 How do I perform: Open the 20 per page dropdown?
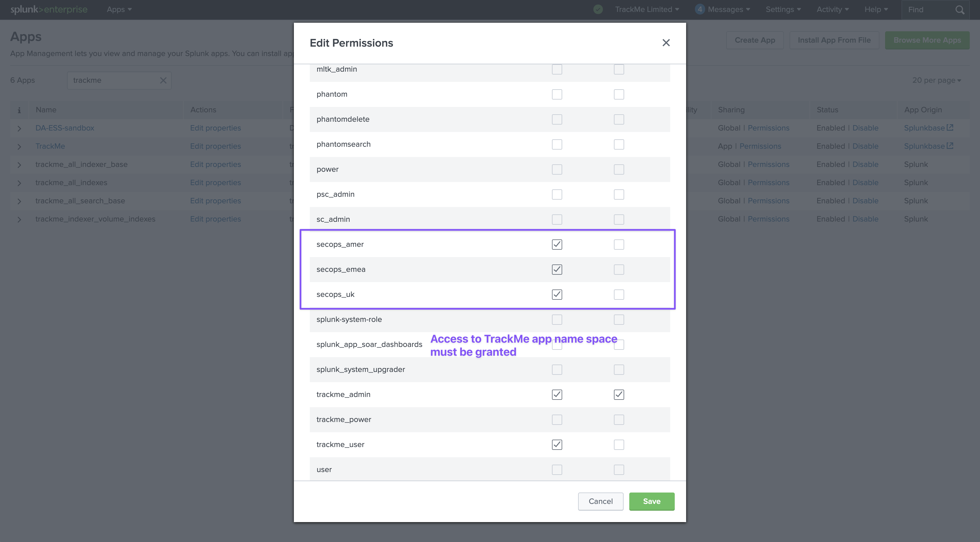click(936, 80)
